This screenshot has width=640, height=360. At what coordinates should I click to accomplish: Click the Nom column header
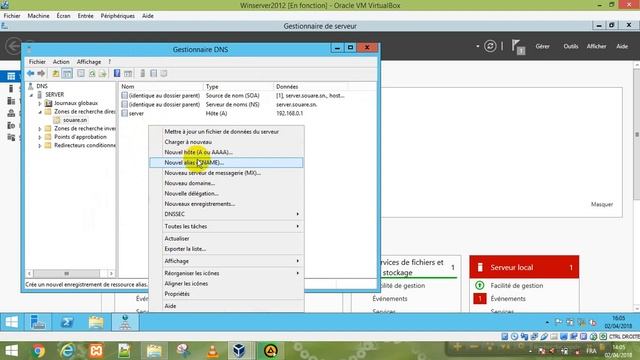pyautogui.click(x=161, y=87)
